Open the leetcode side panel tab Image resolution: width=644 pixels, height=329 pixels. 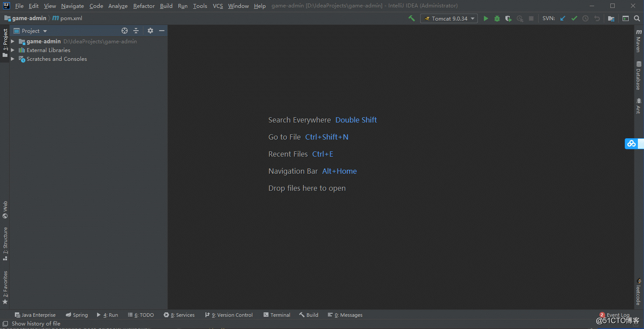click(x=639, y=291)
